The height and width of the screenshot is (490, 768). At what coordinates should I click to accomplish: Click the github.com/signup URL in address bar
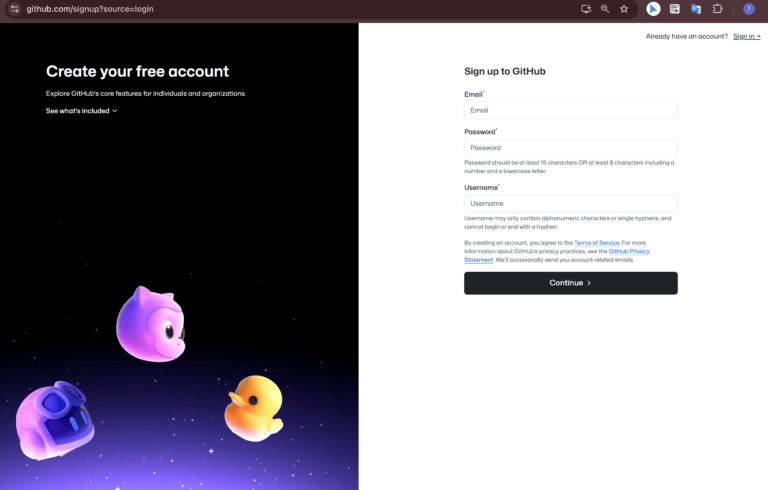(x=90, y=9)
